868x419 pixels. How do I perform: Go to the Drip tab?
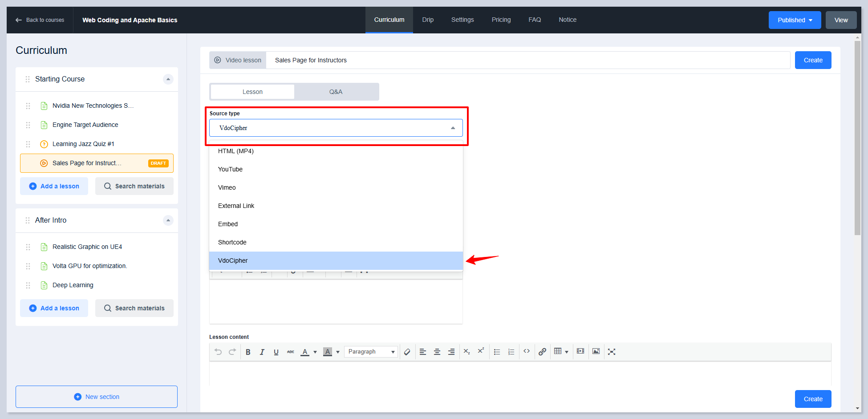(x=427, y=20)
